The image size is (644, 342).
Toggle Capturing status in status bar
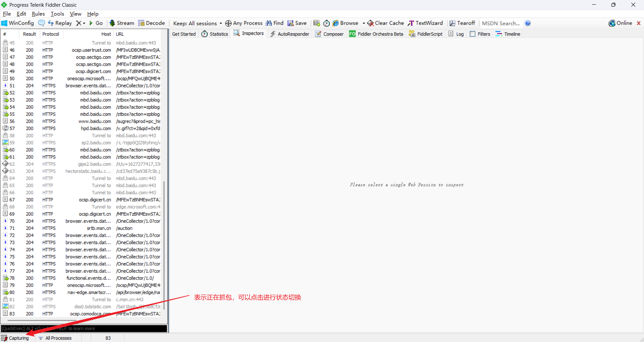tap(15, 338)
